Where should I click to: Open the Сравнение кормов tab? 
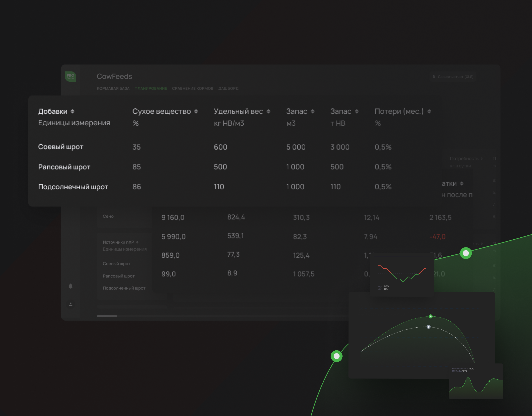192,88
